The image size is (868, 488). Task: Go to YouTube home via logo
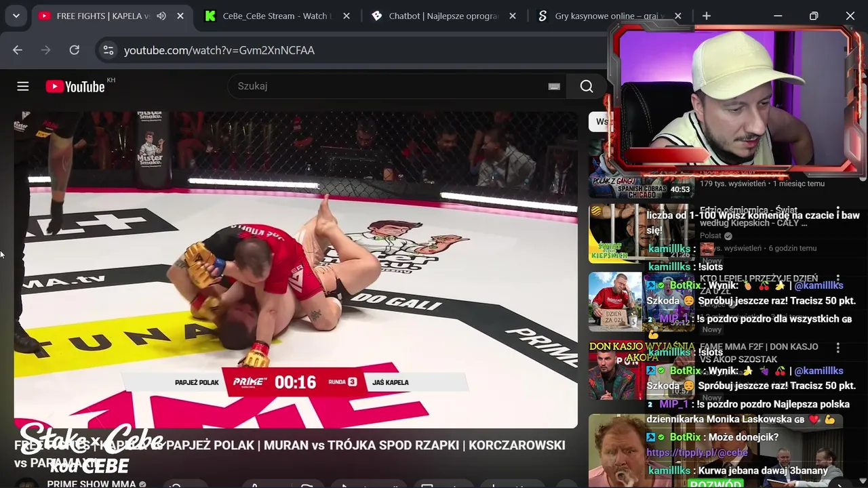[75, 86]
